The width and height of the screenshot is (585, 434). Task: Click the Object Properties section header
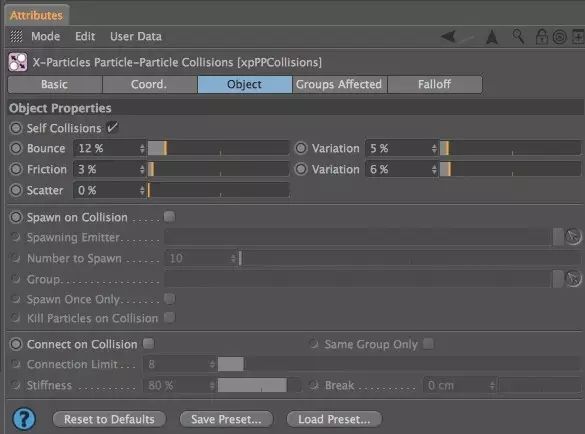click(x=295, y=108)
